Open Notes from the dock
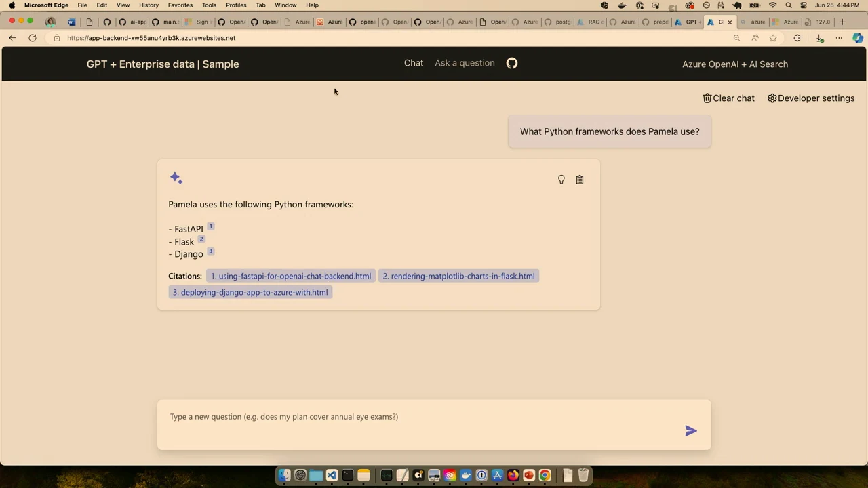Screen dimensions: 868x488 tap(363, 475)
